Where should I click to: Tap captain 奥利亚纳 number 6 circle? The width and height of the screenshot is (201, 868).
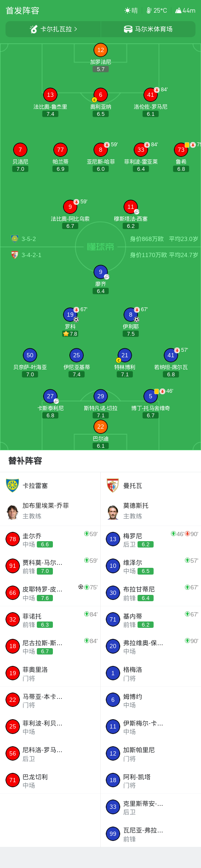click(101, 95)
